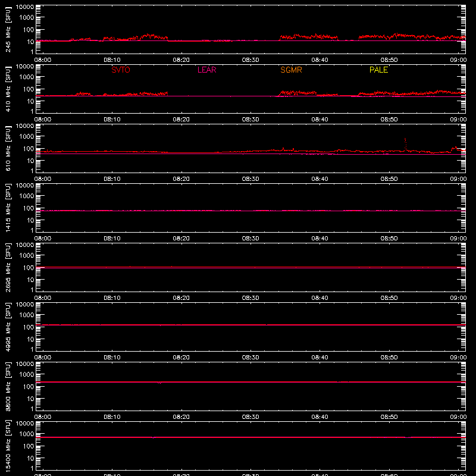Click 08:40 tick label below 410 MHz panel
Viewport: 476px width, 476px height.
pyautogui.click(x=320, y=120)
